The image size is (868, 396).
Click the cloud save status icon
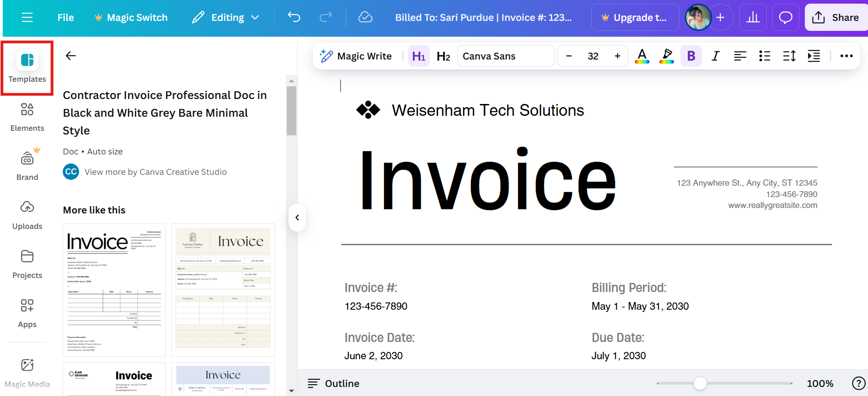click(x=365, y=18)
